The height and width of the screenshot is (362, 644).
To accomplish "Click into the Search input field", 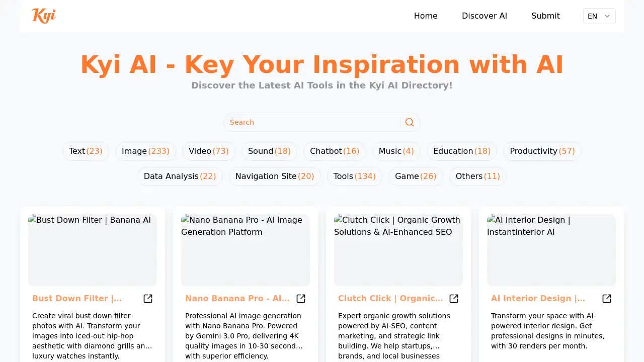I will (x=312, y=122).
